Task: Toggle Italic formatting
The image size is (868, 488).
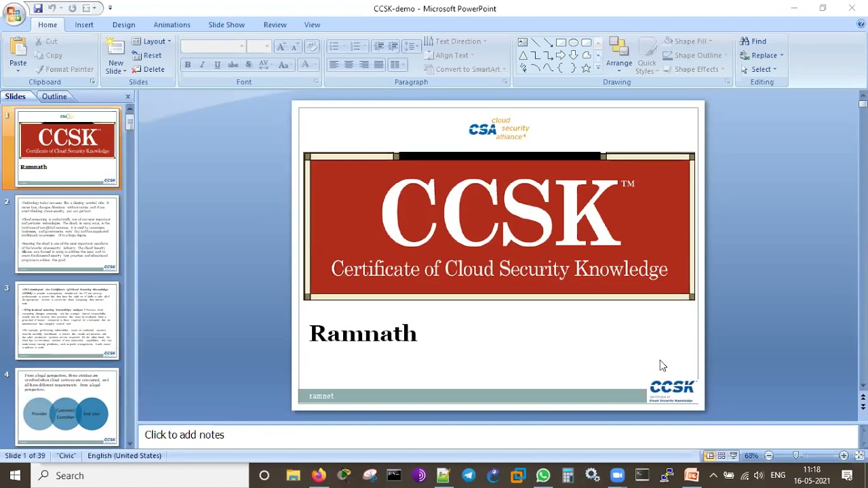Action: click(x=203, y=65)
